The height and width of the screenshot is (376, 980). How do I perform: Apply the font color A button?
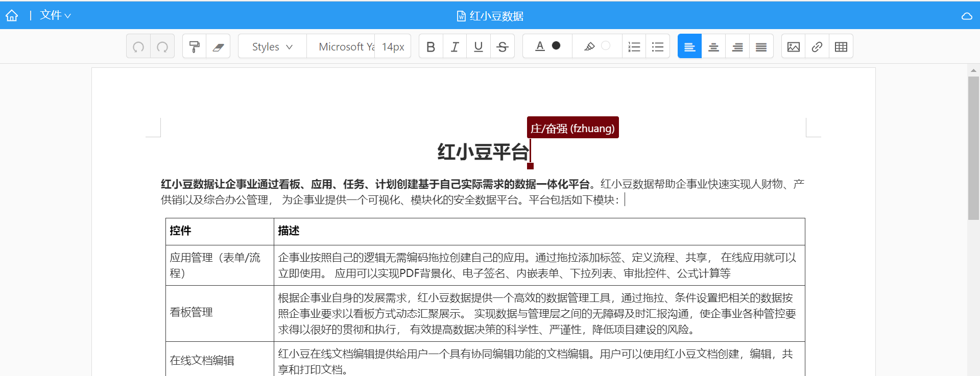click(540, 46)
